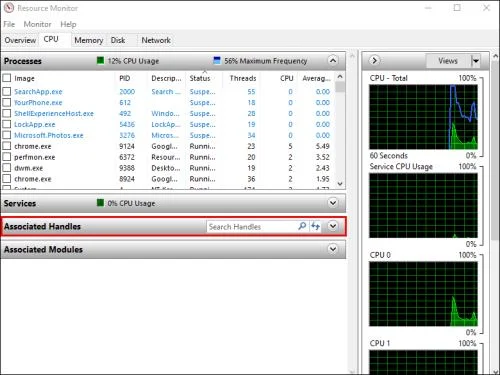Screen dimensions: 500x375
Task: Click the blue Maximum Frequency square indicator
Action: coord(217,60)
